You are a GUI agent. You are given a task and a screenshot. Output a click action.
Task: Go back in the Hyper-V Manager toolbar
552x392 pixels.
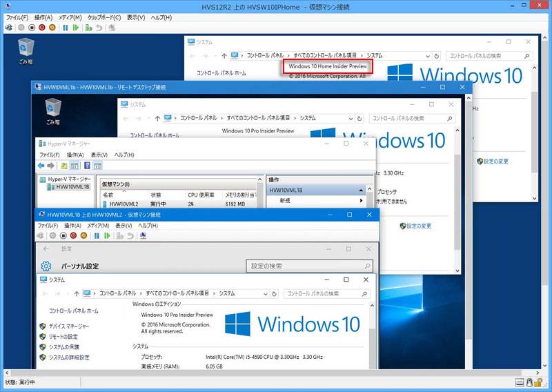pyautogui.click(x=41, y=166)
